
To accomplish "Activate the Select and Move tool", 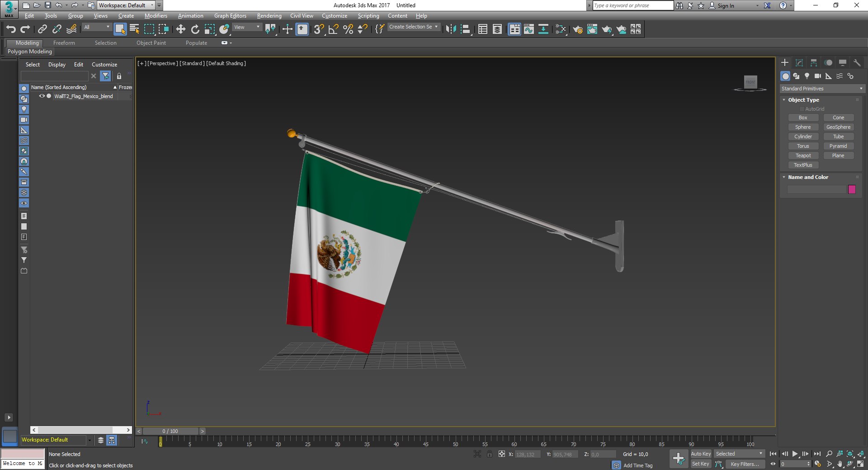I will [x=180, y=29].
